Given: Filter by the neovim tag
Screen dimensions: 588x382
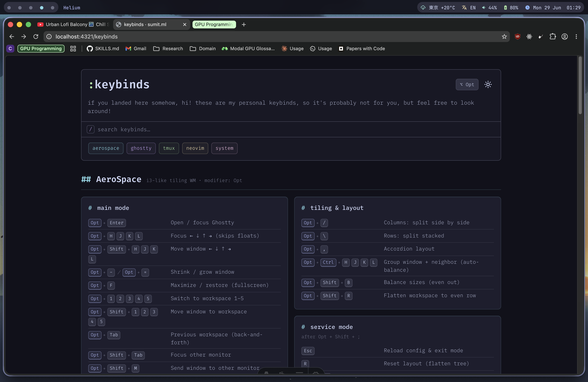Looking at the screenshot, I should coord(195,148).
